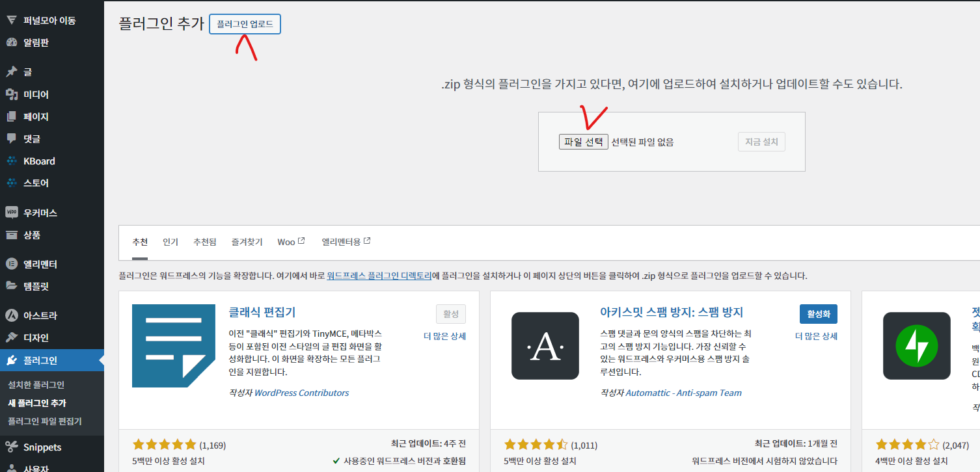
Task: Click the 스토어 sidebar icon
Action: 11,183
